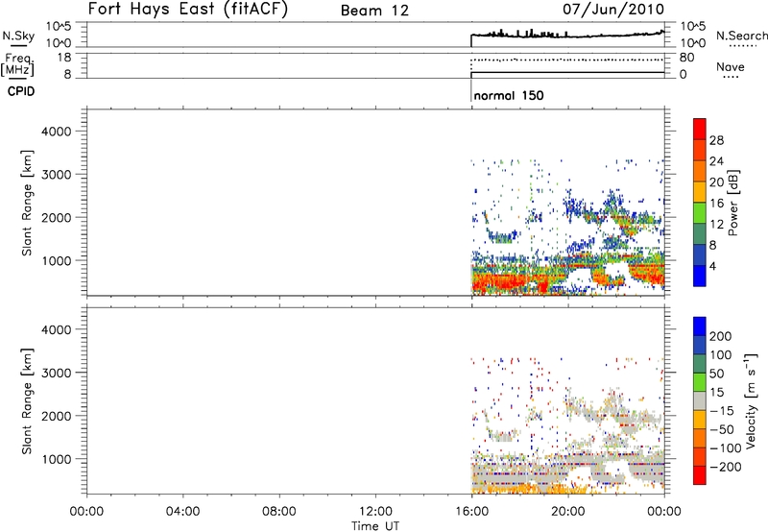Click the 'CPID' row label
The height and width of the screenshot is (532, 768).
coord(21,91)
